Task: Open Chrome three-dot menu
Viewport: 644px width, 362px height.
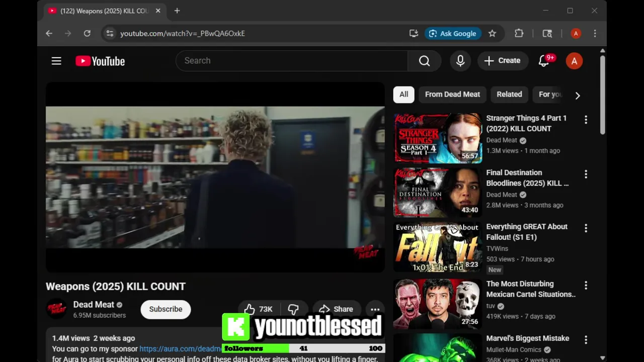Action: 595,33
